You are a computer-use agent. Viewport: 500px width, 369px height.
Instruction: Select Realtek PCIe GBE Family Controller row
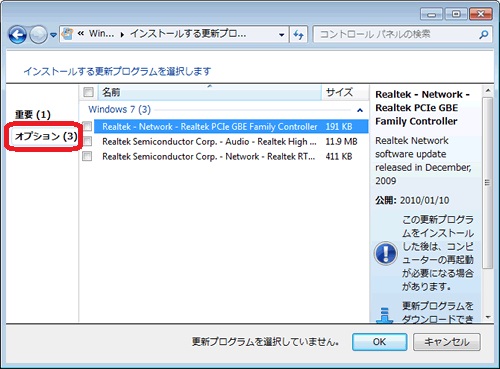point(231,126)
